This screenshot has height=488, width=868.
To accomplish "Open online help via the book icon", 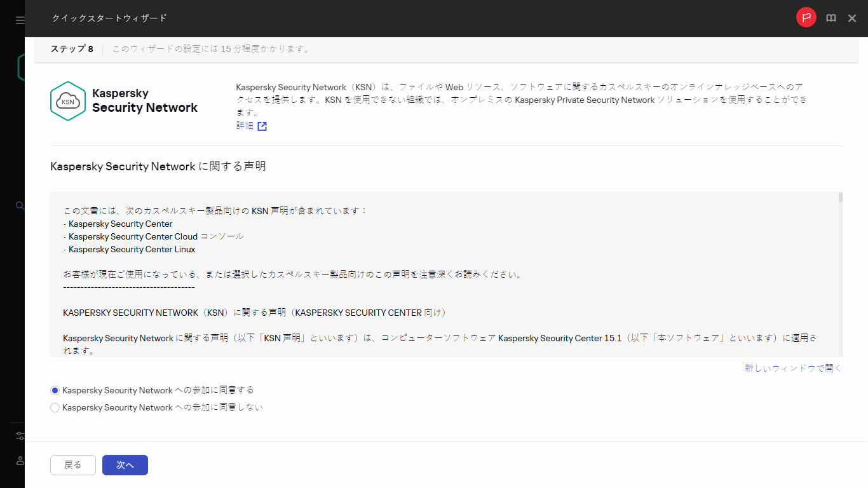I will click(x=831, y=18).
